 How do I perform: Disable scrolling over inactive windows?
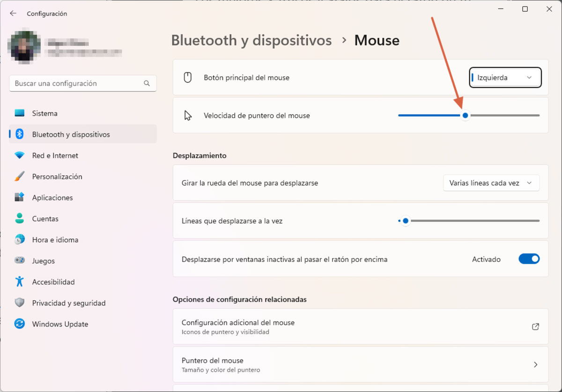tap(529, 259)
